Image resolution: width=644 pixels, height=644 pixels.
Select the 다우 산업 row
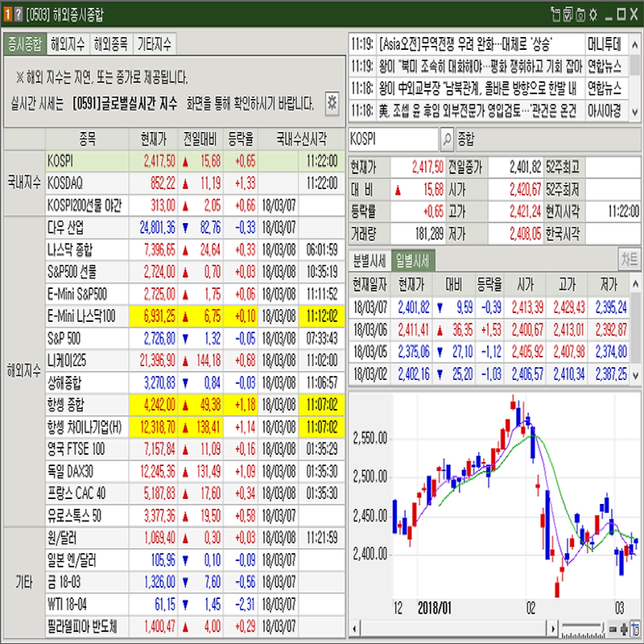(x=195, y=228)
